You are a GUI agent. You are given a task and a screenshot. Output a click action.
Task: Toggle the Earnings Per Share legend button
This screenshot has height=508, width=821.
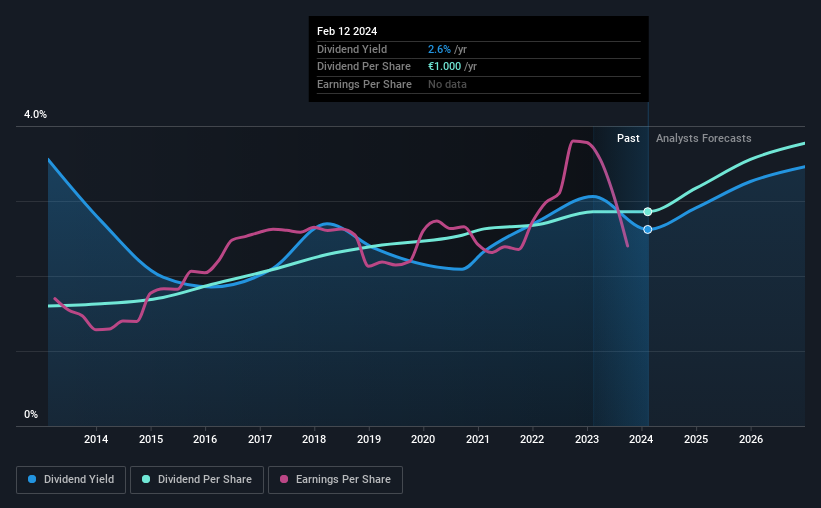click(x=335, y=480)
